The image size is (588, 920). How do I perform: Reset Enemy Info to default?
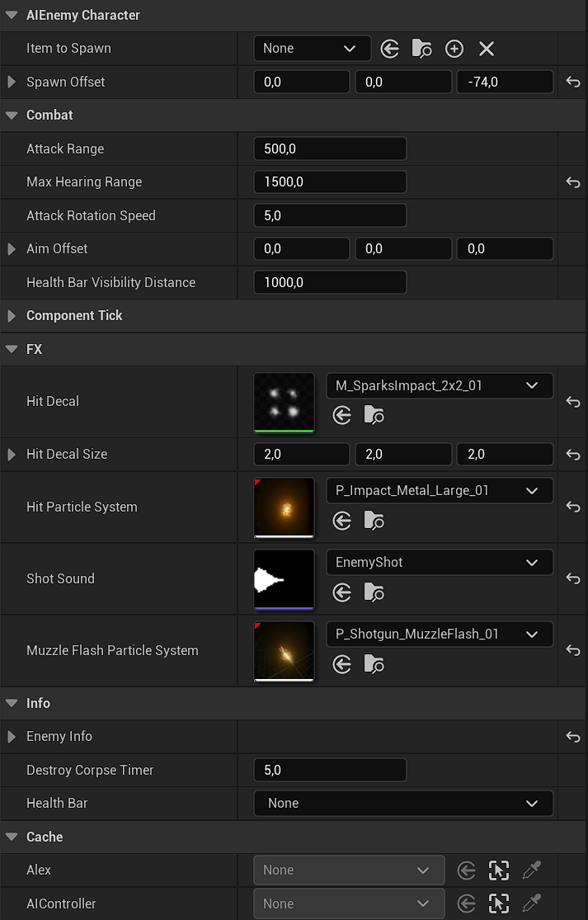click(x=573, y=737)
